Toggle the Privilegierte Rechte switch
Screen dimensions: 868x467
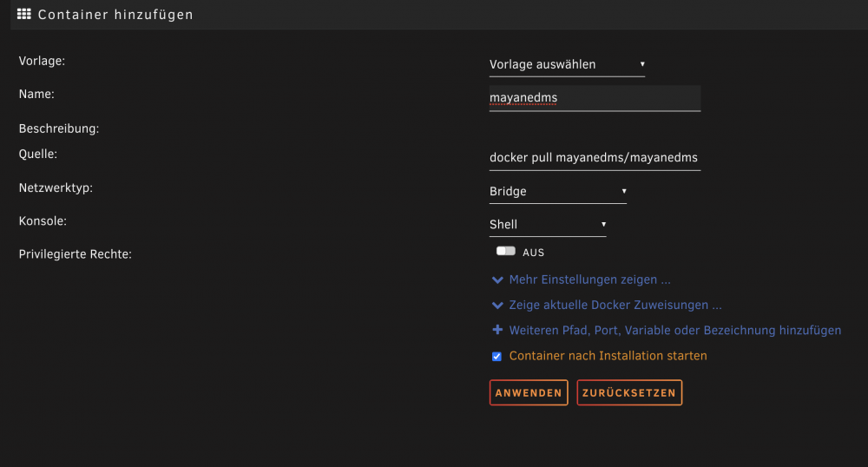(x=505, y=251)
